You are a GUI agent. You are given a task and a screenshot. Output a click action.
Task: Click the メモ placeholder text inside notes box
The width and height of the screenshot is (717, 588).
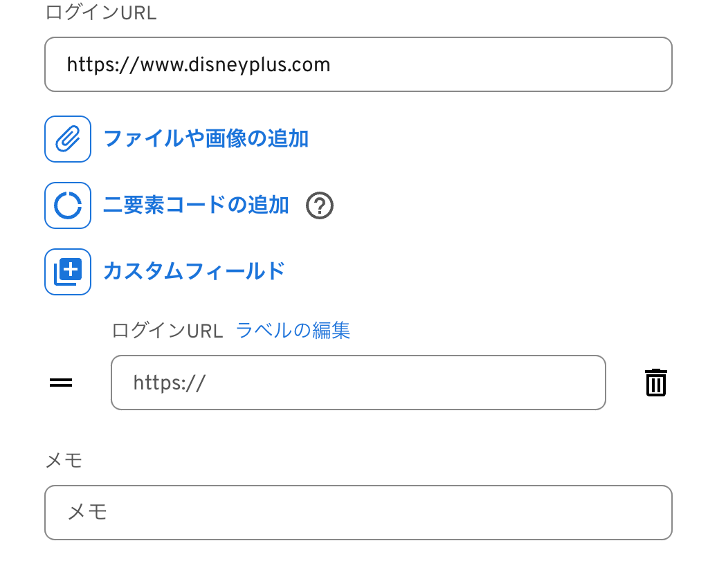tap(87, 513)
